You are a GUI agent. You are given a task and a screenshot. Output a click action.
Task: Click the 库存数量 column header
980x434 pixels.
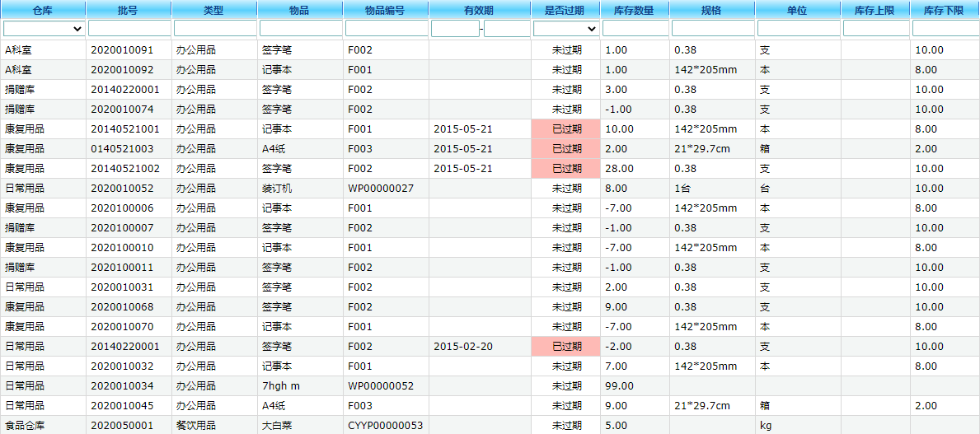tap(634, 11)
